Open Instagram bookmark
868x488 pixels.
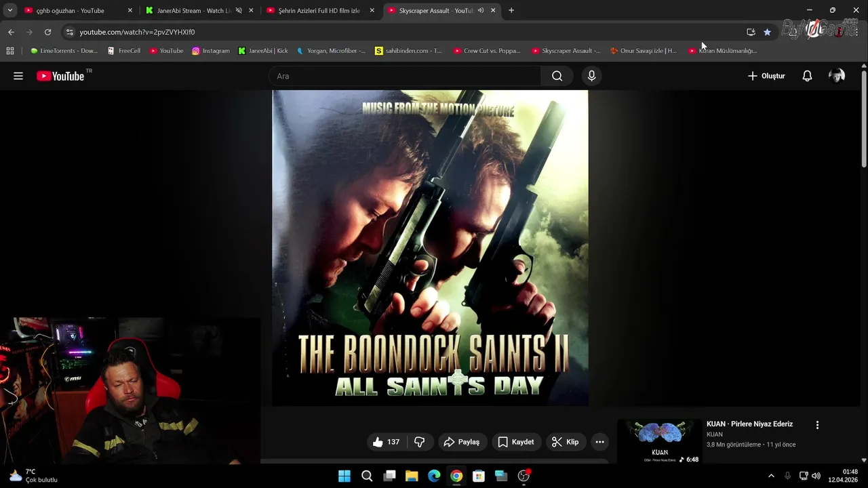[x=210, y=51]
